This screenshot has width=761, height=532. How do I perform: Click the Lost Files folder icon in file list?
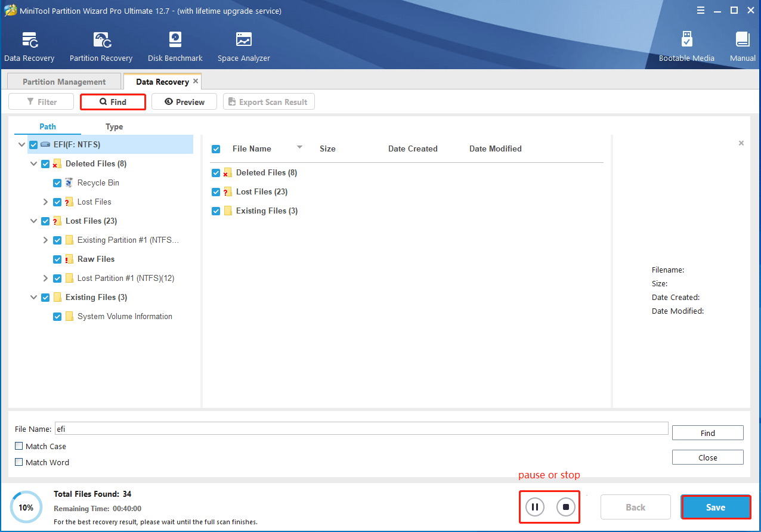click(227, 191)
